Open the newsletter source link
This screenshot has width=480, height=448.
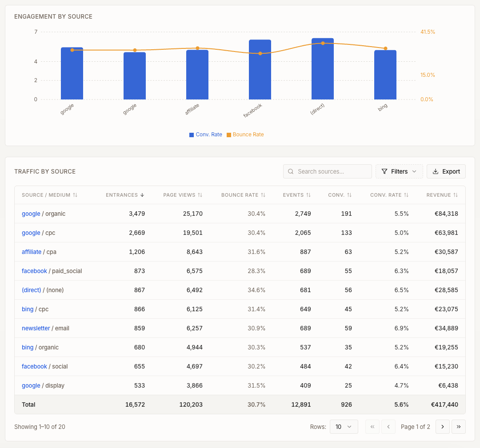(x=36, y=328)
